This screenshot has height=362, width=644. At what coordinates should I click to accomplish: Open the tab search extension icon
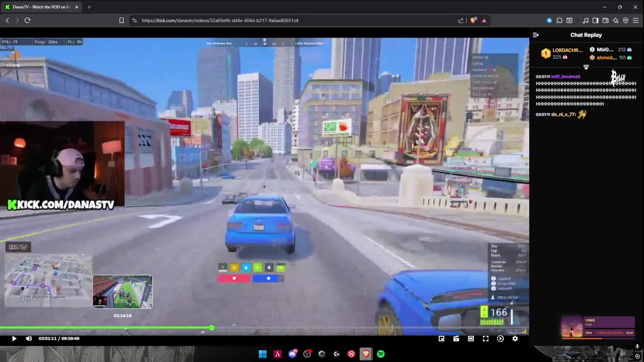569,20
